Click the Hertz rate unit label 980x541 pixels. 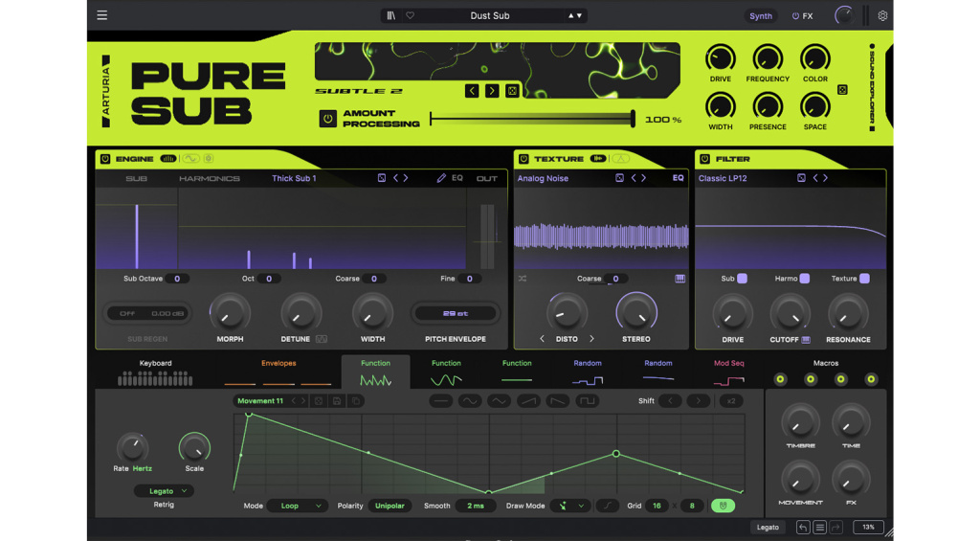click(142, 468)
